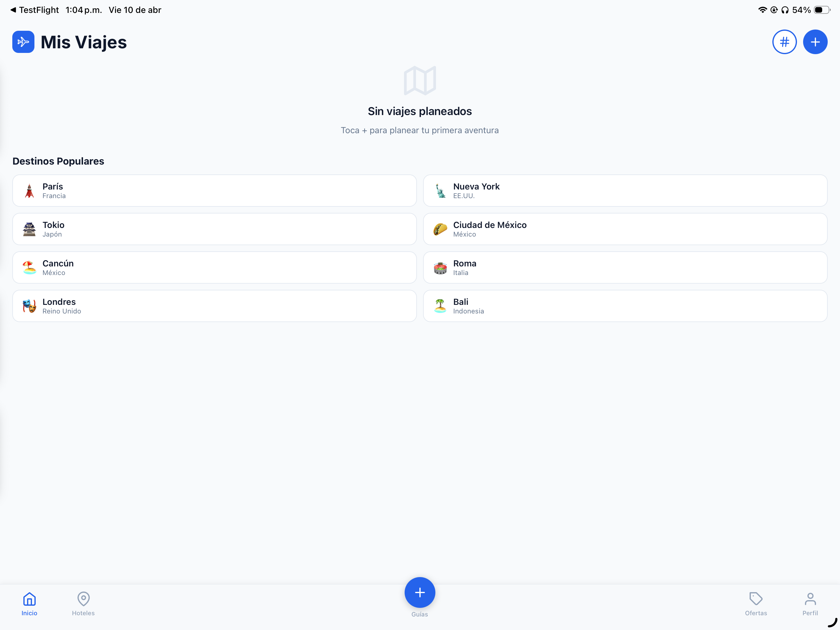840x630 pixels.
Task: Tap the "Mis Viajes" title
Action: point(84,42)
